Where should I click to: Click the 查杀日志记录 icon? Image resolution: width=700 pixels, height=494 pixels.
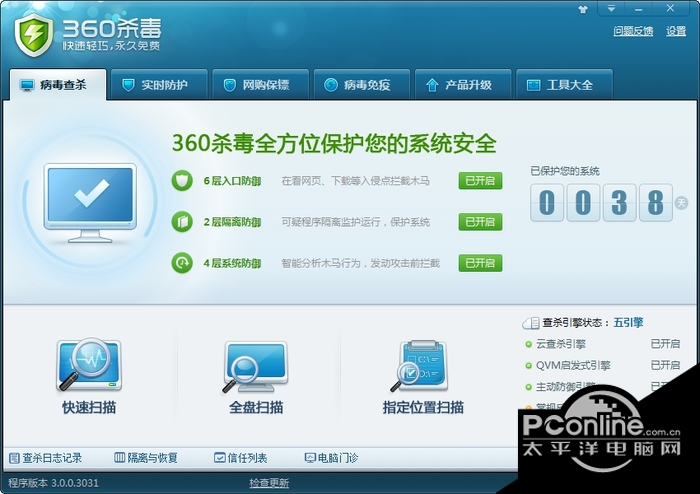click(x=14, y=458)
